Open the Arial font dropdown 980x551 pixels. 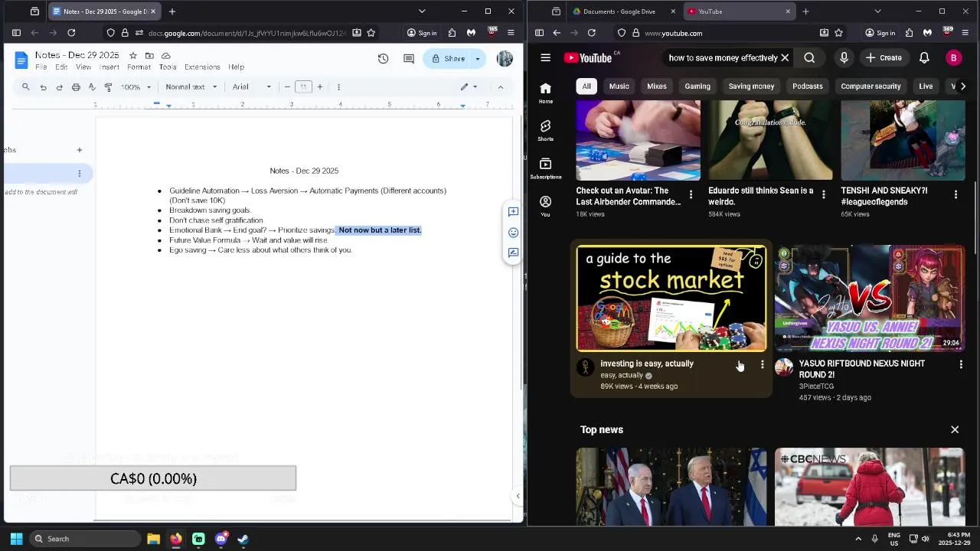point(252,86)
